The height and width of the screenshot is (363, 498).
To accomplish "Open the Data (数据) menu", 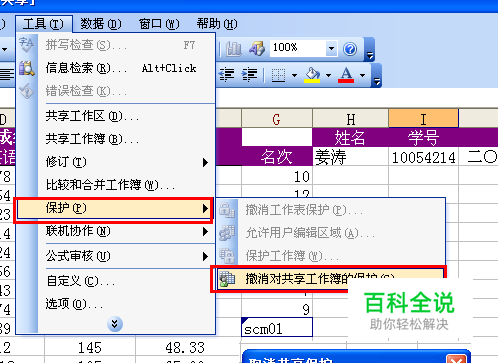I will point(101,24).
